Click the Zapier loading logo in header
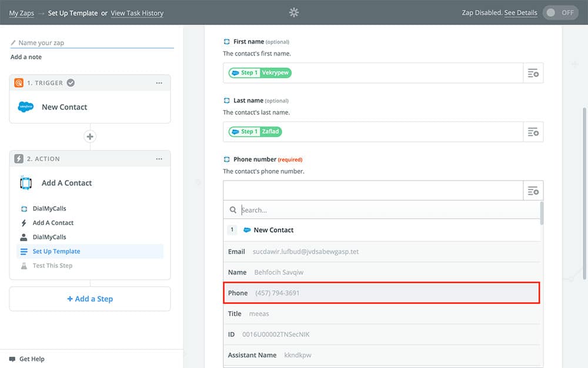Viewport: 588px width, 368px height. click(294, 12)
